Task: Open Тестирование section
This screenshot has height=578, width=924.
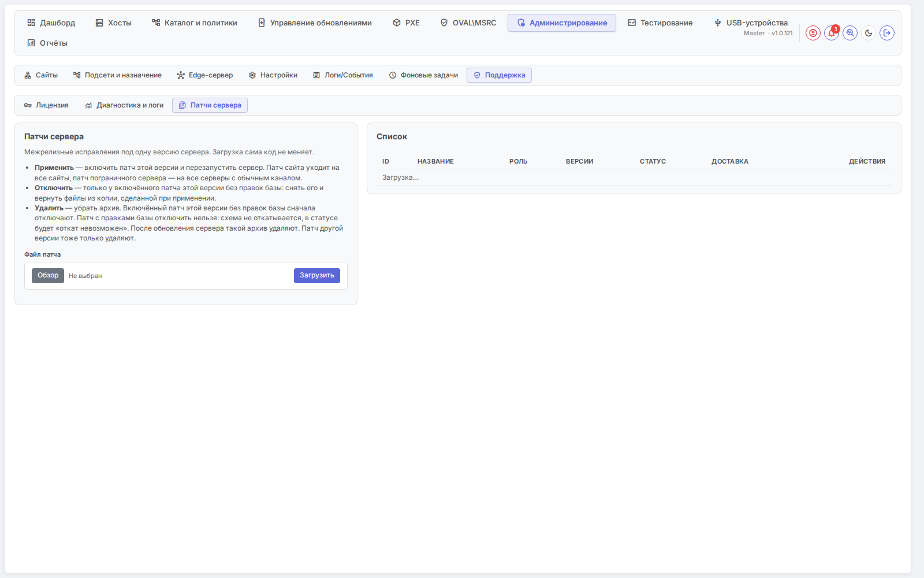Action: point(660,23)
